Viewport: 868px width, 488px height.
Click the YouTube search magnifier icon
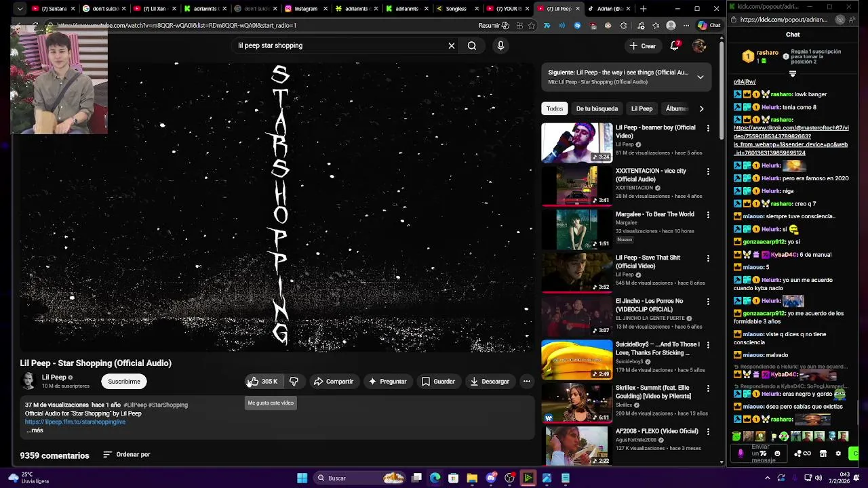coord(472,45)
